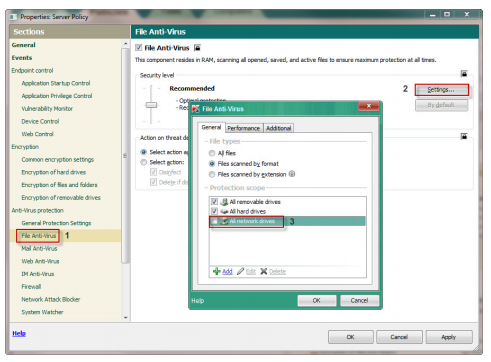Open Network Attack Blocker section
This screenshot has height=362, width=491.
coord(51,299)
